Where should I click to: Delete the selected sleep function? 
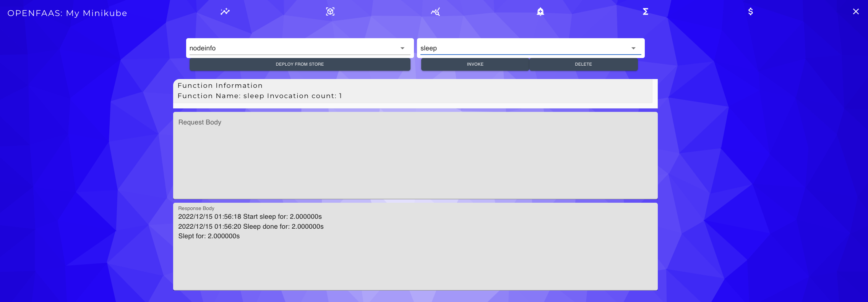pos(583,64)
